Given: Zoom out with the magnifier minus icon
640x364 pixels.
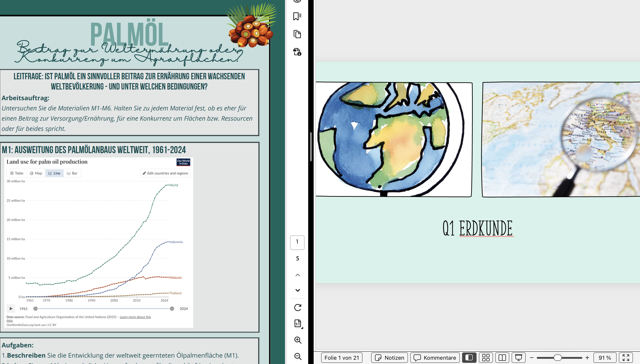Looking at the screenshot, I should (297, 356).
